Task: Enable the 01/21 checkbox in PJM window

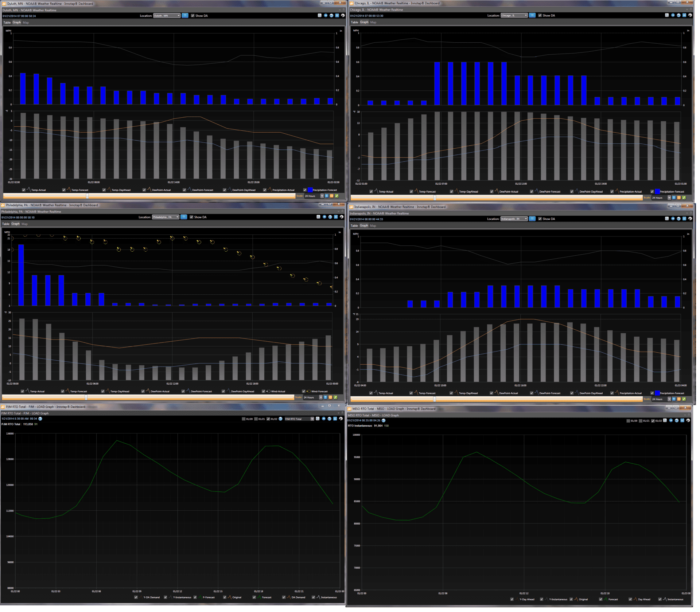Action: [x=256, y=419]
